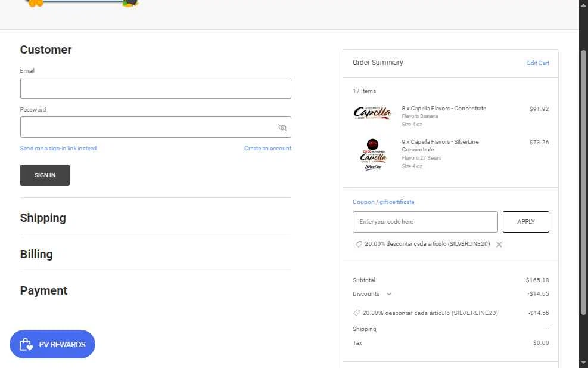Screen dimensions: 588x368
Task: Click the Email input field
Action: pos(155,88)
